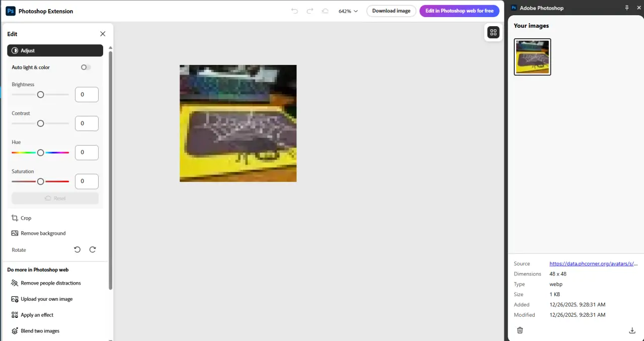Click Download image button
Viewport: 644px width, 341px height.
point(391,11)
